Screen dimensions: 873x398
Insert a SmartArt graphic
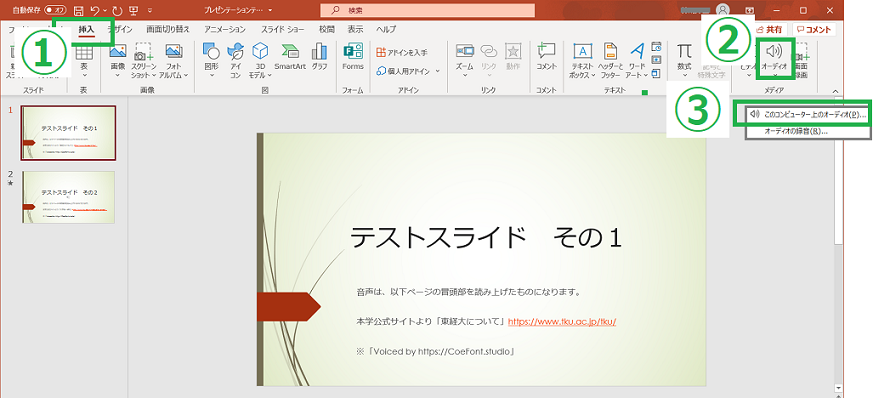[x=290, y=57]
